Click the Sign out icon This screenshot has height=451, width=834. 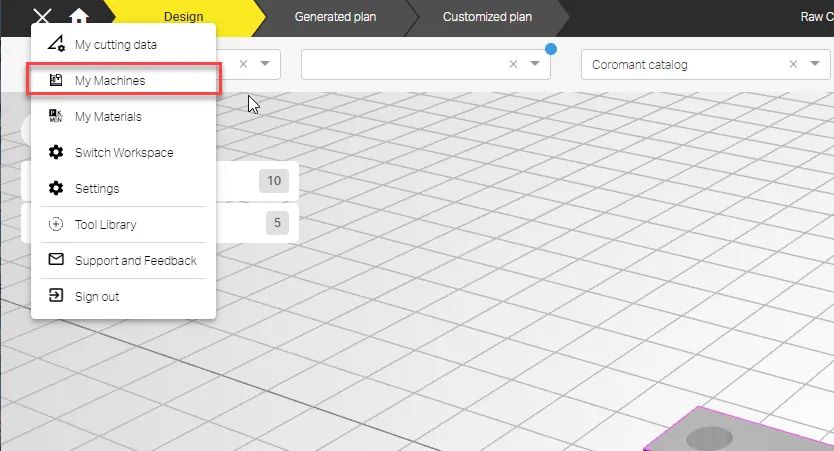tap(56, 297)
